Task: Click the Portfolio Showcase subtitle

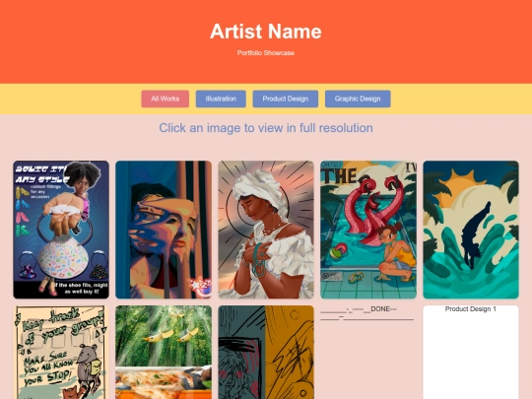Action: (266, 53)
